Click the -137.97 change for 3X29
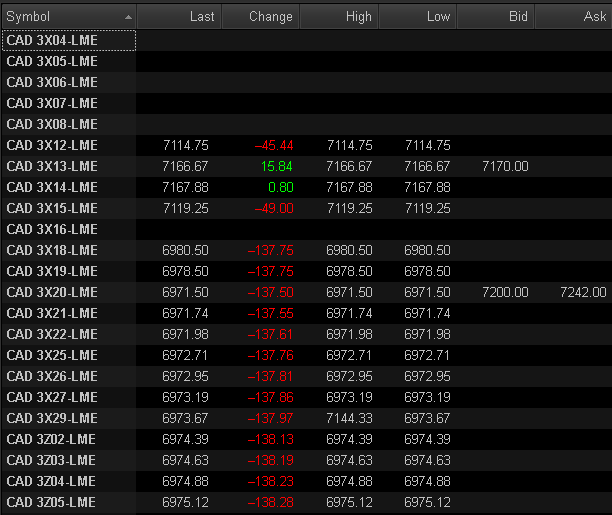Screen dimensions: 612x515 [270, 418]
